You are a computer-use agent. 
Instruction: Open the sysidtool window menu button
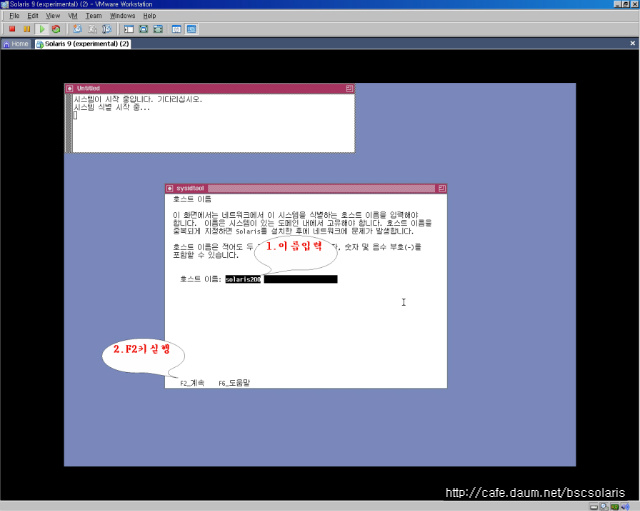click(x=170, y=188)
